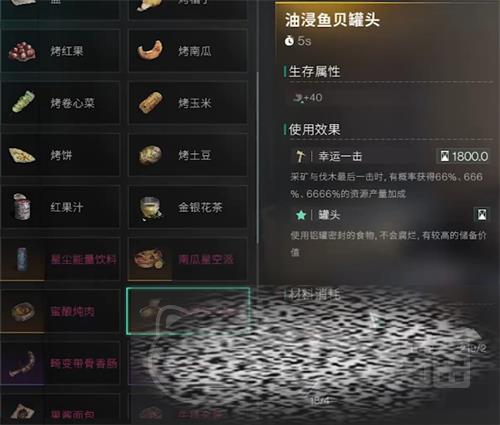500x425 pixels.
Task: Open the 南瓜星空派 recipe entry
Action: 188,259
